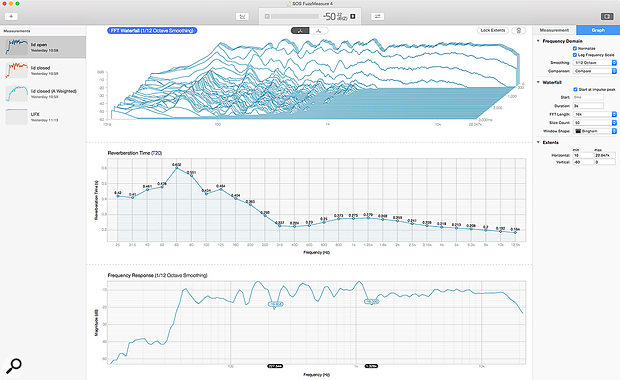Image resolution: width=620 pixels, height=380 pixels.
Task: Switch to the Graph tab
Action: pyautogui.click(x=598, y=30)
